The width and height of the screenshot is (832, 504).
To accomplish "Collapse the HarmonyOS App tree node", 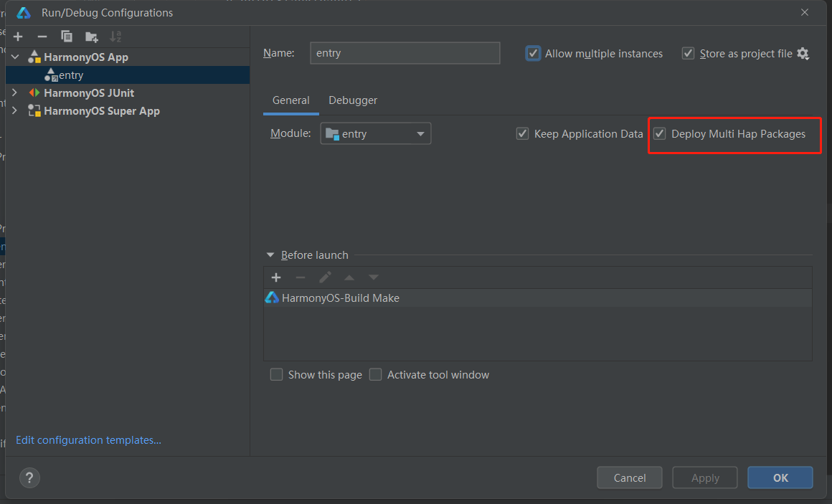I will tap(15, 57).
